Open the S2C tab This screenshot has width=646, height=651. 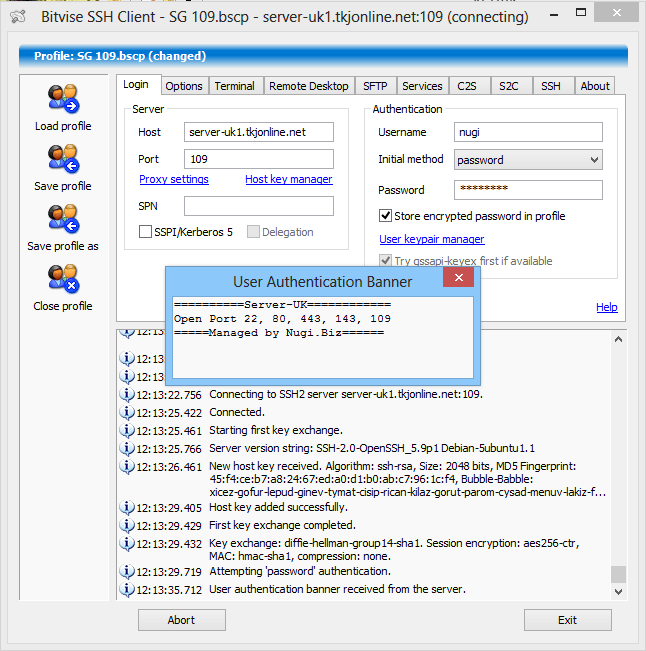(509, 86)
